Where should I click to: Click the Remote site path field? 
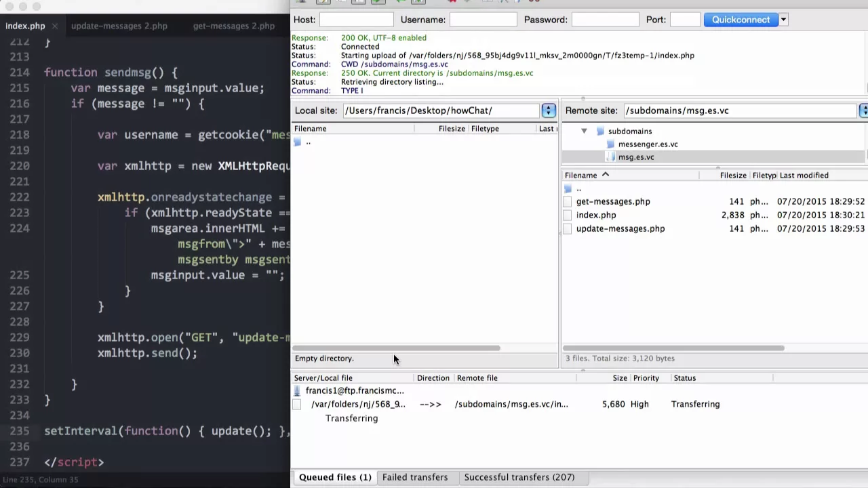740,110
